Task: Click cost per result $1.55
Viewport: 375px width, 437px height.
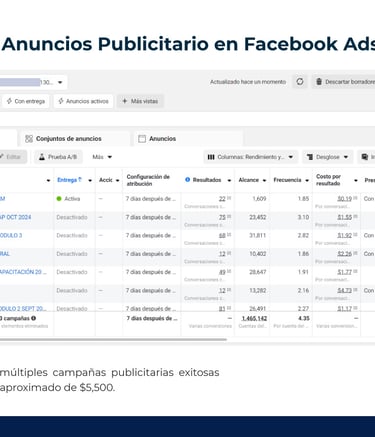Action: 344,217
